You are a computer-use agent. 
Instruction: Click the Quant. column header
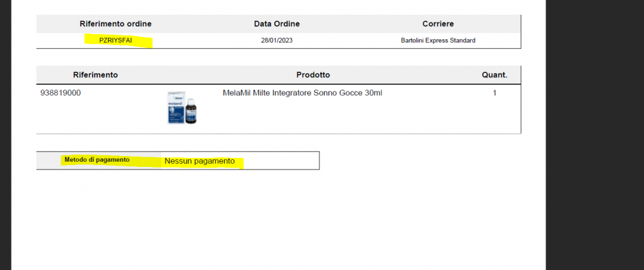point(495,75)
